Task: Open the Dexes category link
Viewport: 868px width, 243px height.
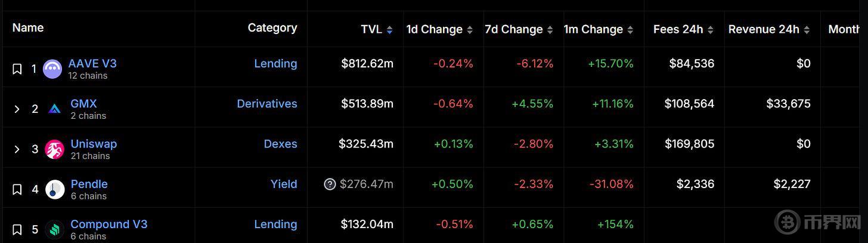Action: (x=280, y=144)
